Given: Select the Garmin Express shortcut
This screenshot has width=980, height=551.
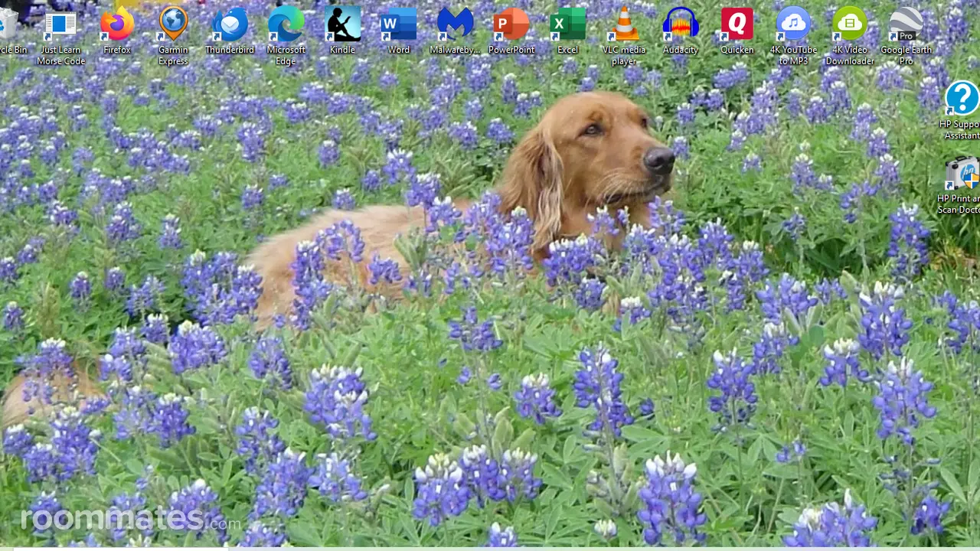Looking at the screenshot, I should (173, 36).
